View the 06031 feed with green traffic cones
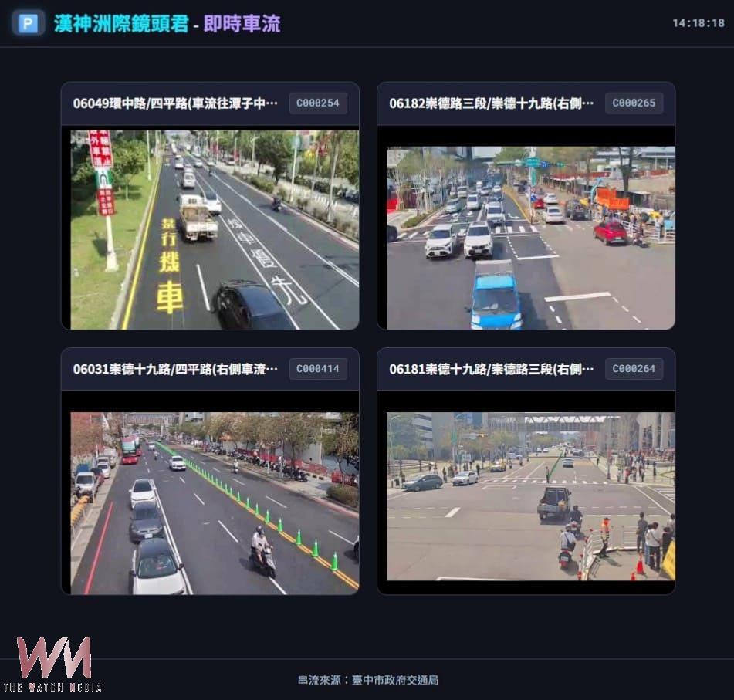 (215, 502)
